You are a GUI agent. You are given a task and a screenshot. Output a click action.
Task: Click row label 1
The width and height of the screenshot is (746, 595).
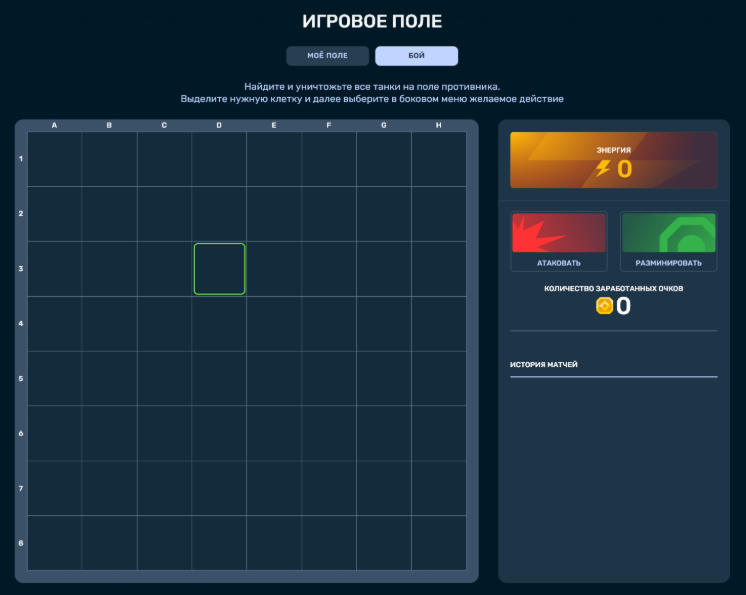coord(21,158)
